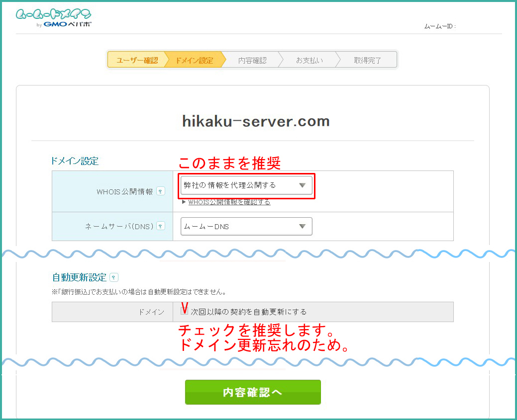Image resolution: width=517 pixels, height=420 pixels.
Task: Open help icon beside WHOIS公開情報
Action: pos(160,191)
